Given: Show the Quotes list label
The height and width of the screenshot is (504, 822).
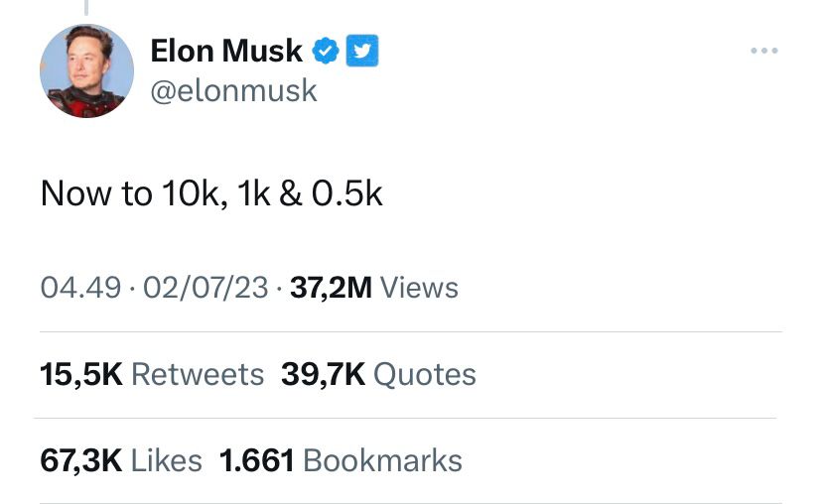Looking at the screenshot, I should (425, 374).
